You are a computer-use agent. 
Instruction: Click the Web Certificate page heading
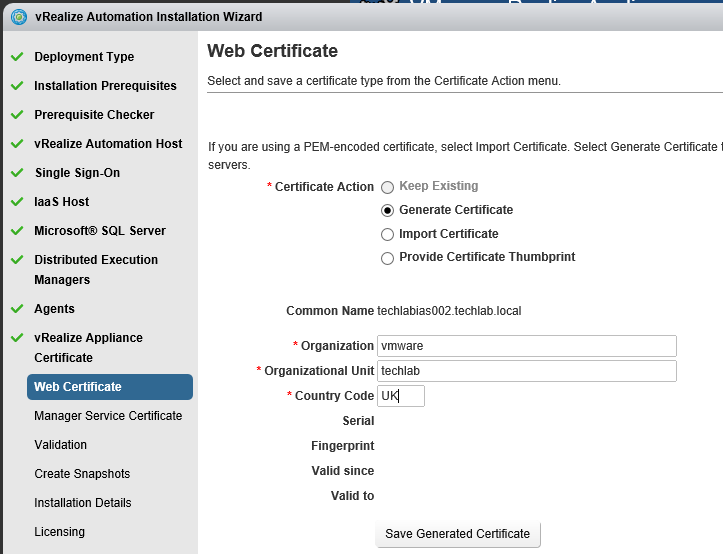click(272, 51)
